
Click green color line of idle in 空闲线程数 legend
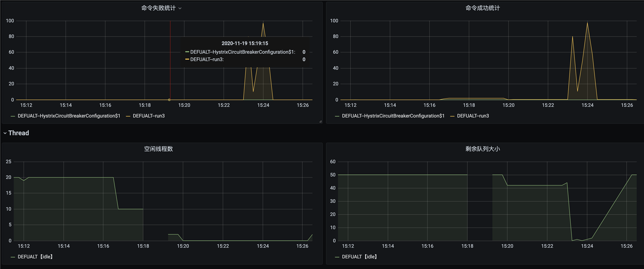(x=13, y=257)
